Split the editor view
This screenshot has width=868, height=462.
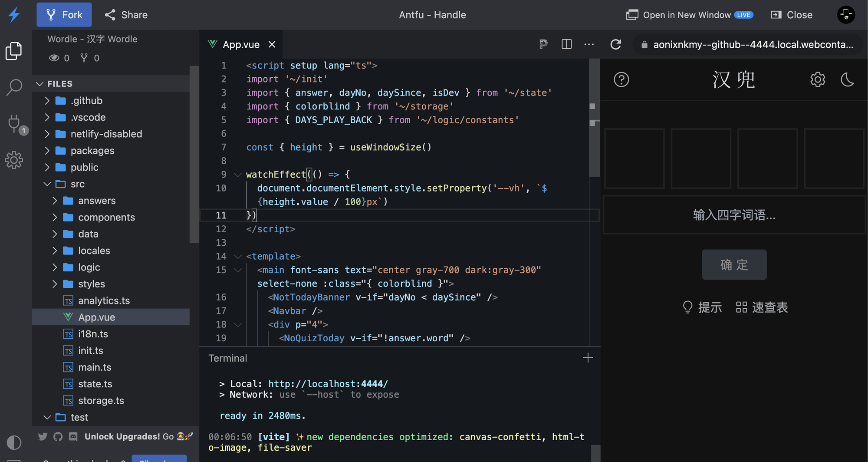coord(566,44)
